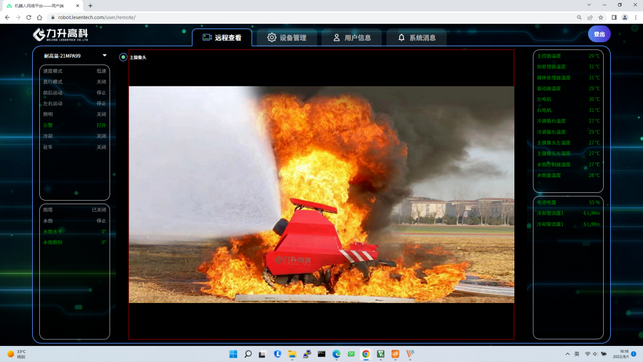
Task: Open the Chrome three-dots menu
Action: (636, 17)
